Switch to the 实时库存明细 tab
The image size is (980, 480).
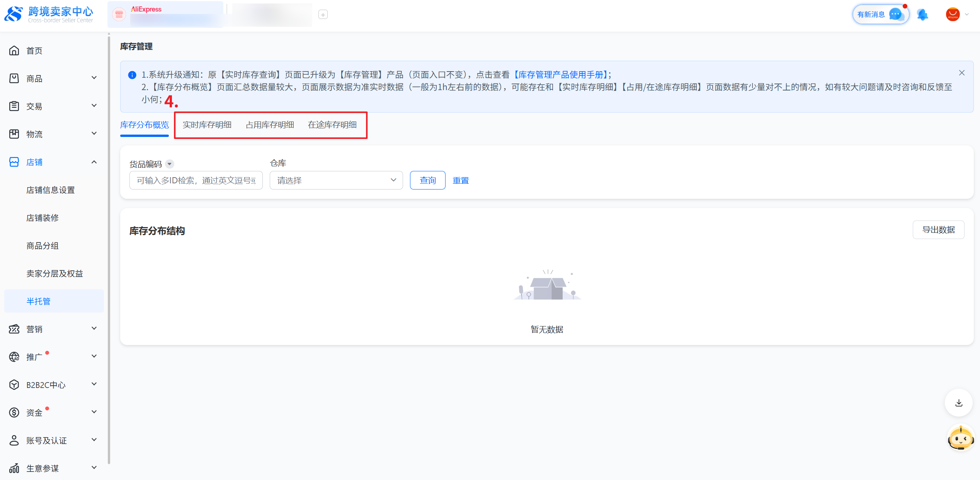coord(207,125)
